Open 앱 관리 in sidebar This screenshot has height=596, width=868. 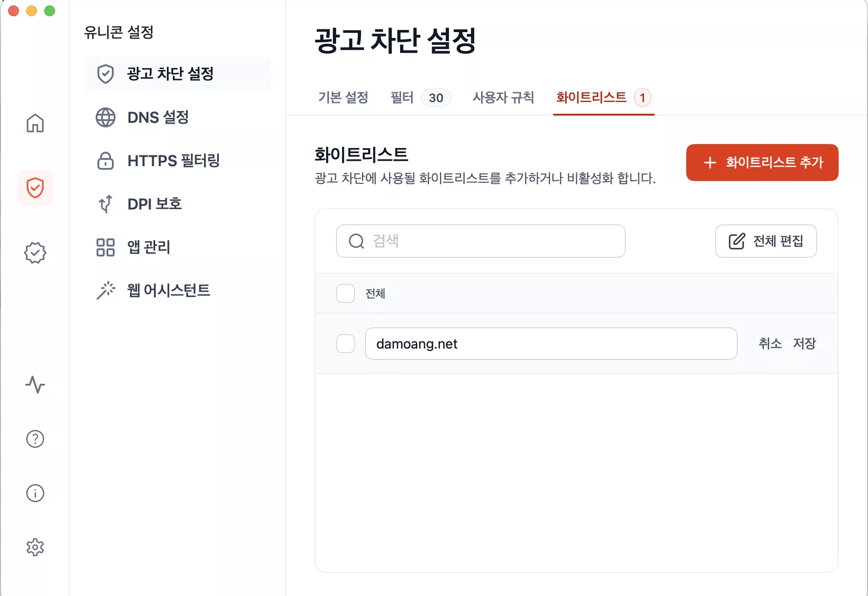pos(178,247)
